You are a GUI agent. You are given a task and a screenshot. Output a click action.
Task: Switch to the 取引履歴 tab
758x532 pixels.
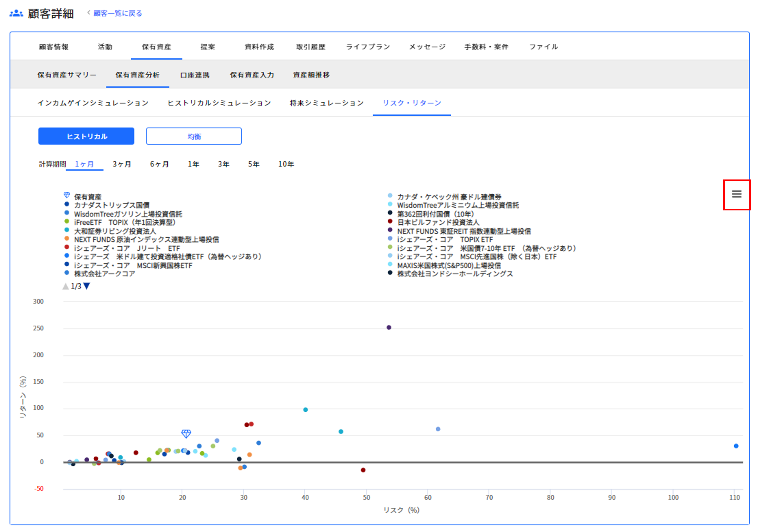[311, 47]
